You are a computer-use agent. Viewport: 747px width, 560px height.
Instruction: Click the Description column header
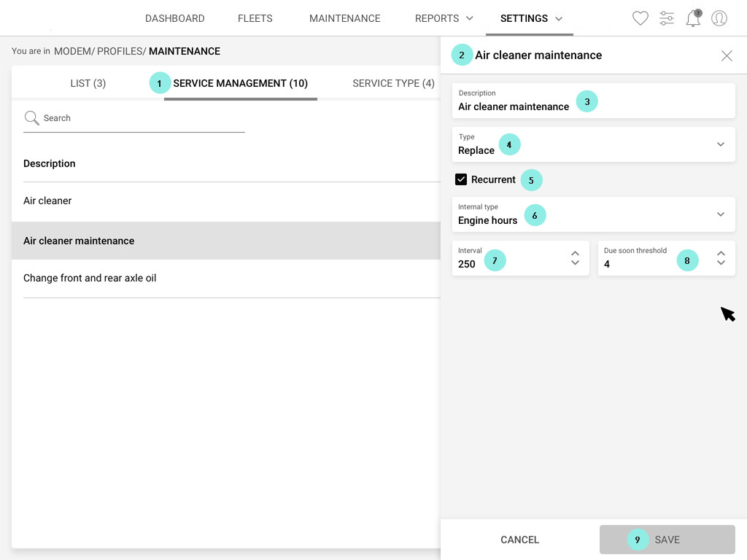click(x=50, y=163)
